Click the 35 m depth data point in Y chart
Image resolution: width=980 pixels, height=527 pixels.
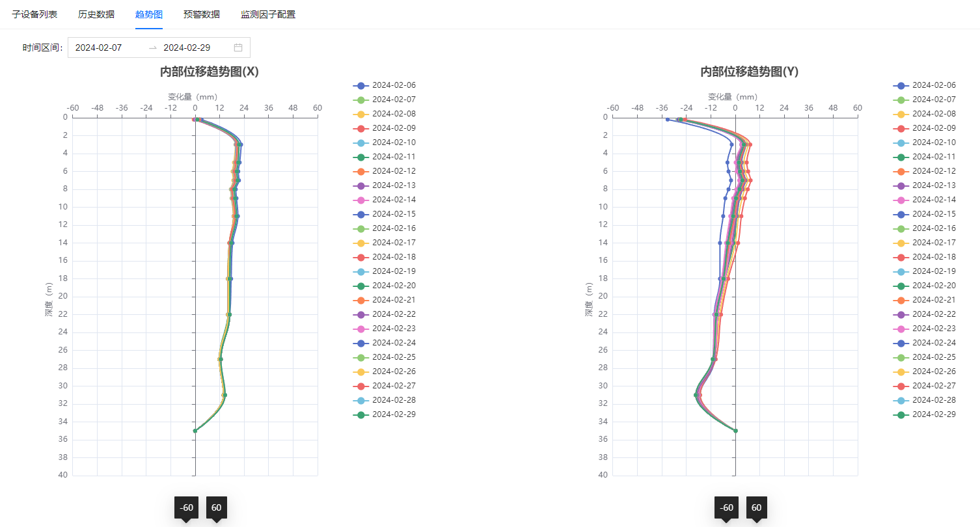pos(735,431)
